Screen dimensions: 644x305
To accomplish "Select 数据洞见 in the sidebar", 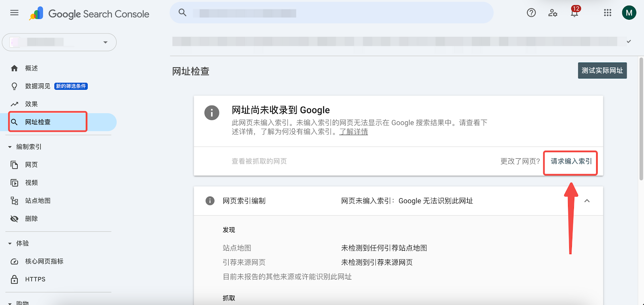I will point(38,86).
